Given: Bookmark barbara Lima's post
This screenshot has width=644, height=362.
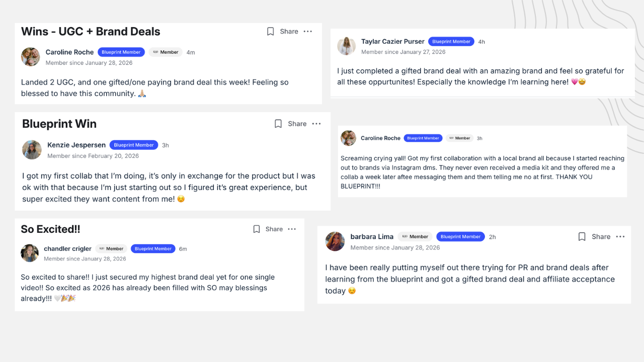Looking at the screenshot, I should [582, 237].
